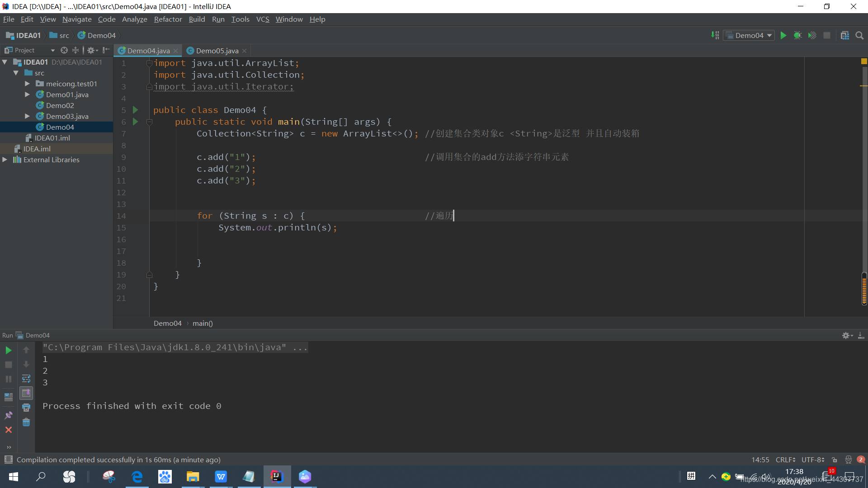The width and height of the screenshot is (868, 488).
Task: Click cursor position 14:55 in status bar
Action: (760, 460)
